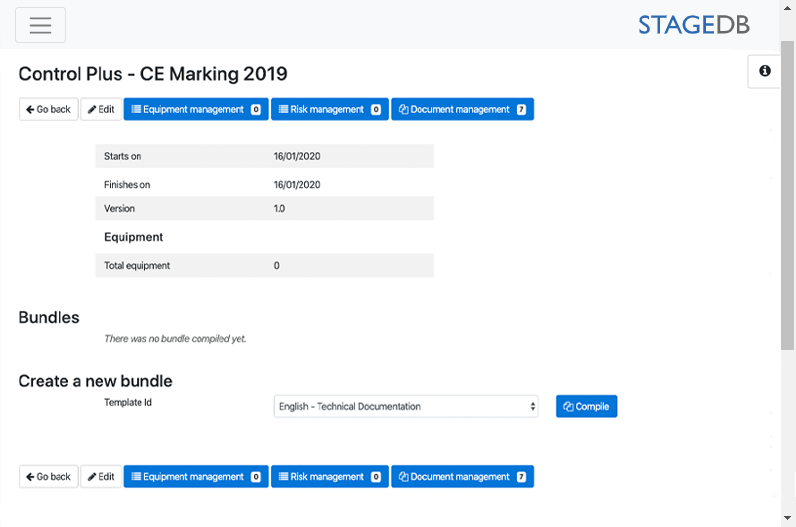
Task: Click the Equipment section heading
Action: click(x=134, y=237)
